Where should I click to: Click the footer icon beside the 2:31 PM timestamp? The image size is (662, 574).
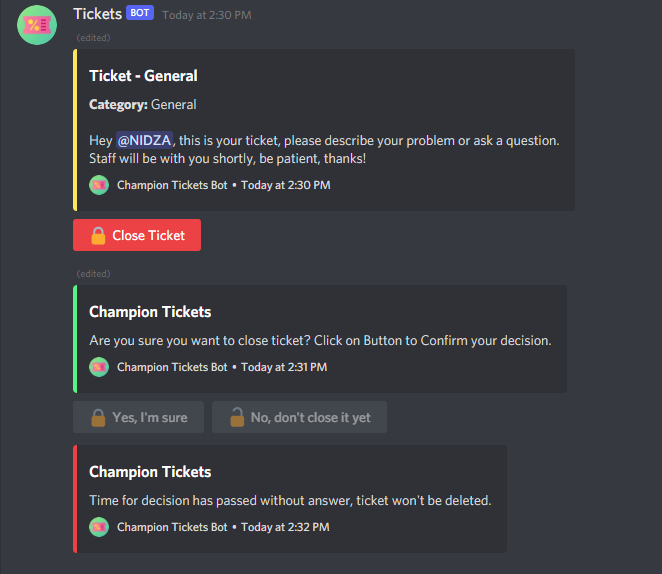[99, 367]
